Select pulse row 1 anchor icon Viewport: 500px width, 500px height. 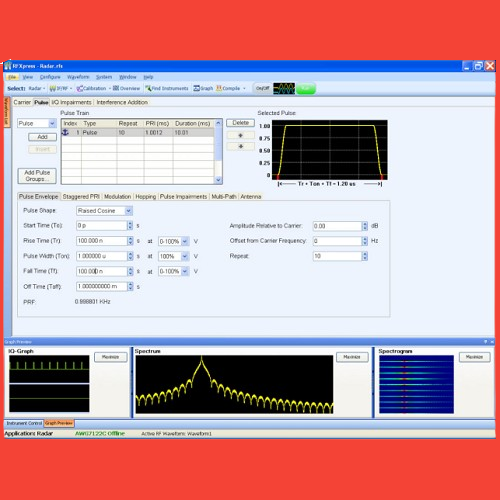click(66, 133)
